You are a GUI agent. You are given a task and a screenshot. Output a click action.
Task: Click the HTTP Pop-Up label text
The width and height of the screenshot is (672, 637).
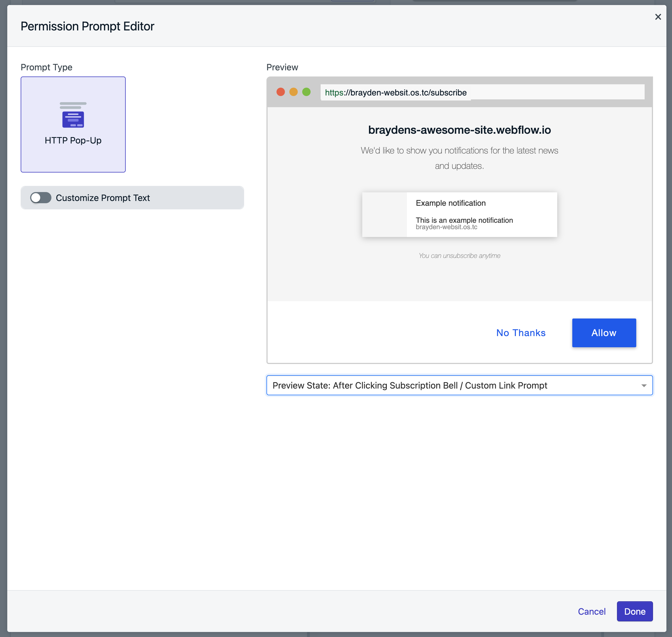(73, 141)
